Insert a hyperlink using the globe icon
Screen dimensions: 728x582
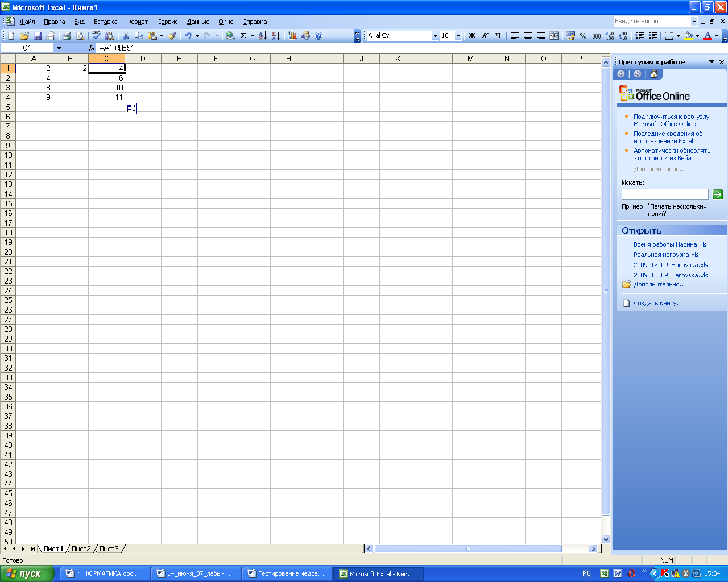coord(230,36)
